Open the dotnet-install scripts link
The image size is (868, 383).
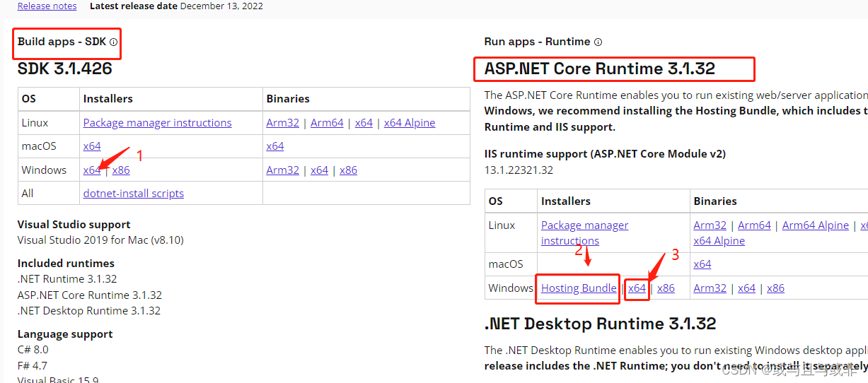133,193
